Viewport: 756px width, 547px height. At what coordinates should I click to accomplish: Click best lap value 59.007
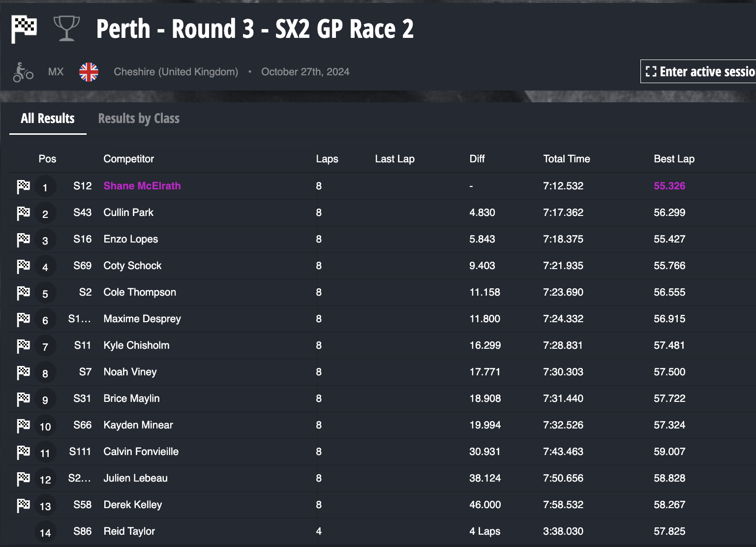[669, 452]
